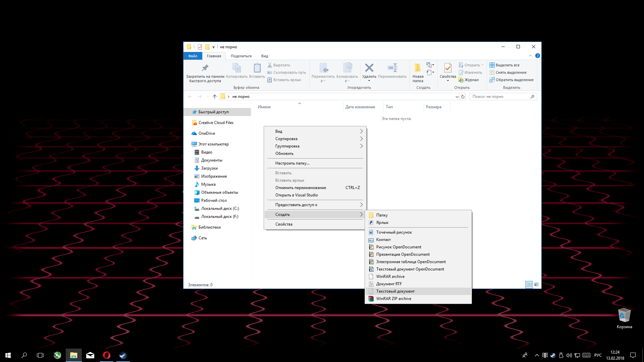
Task: Go up one folder level arrow
Action: (x=215, y=97)
